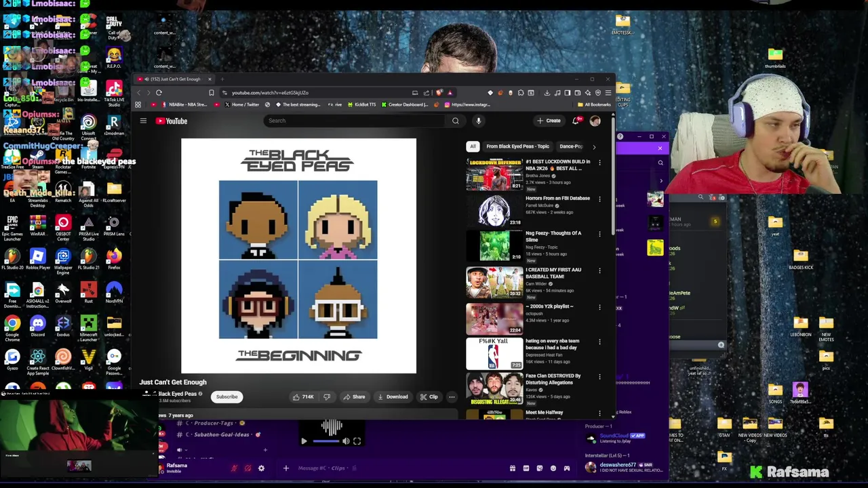Viewport: 868px width, 488px height.
Task: Open Wallpaper Engine desktop shortcut
Action: (x=63, y=261)
